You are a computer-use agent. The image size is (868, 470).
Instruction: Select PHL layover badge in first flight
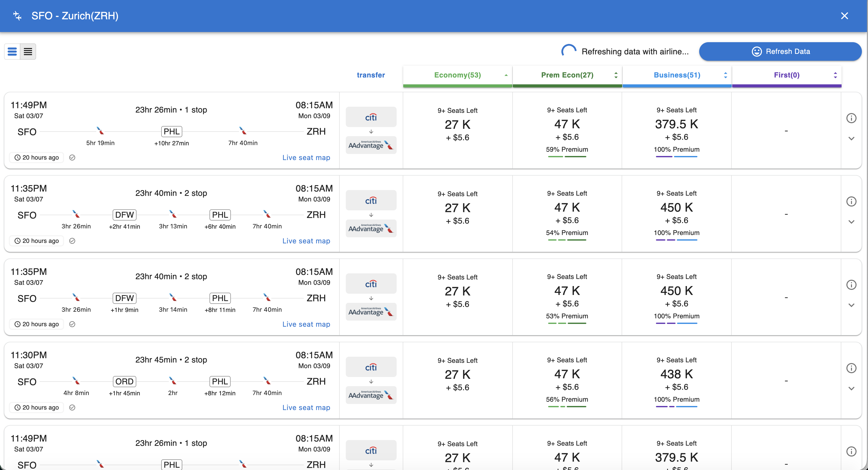click(x=172, y=132)
